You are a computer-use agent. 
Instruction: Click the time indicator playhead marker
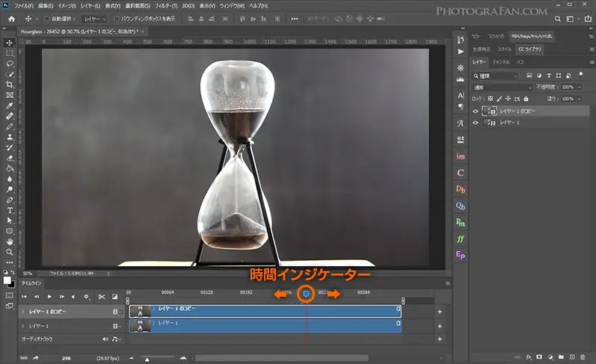[306, 294]
